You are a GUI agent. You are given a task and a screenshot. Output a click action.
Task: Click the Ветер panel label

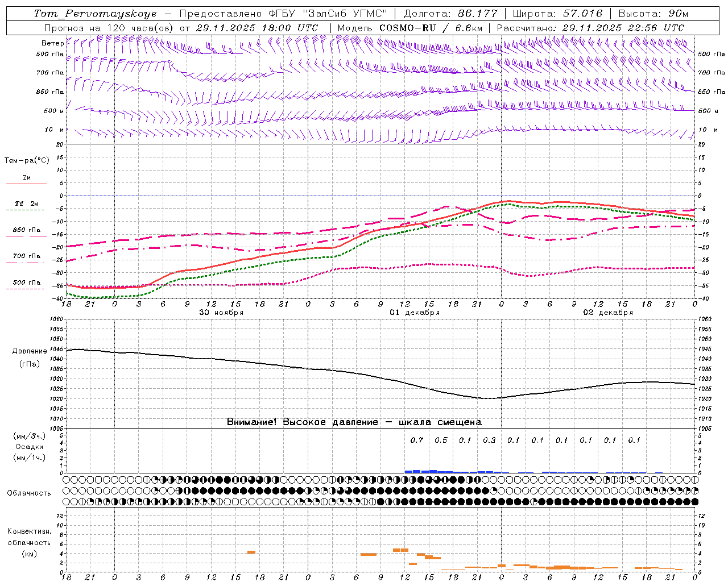click(52, 43)
